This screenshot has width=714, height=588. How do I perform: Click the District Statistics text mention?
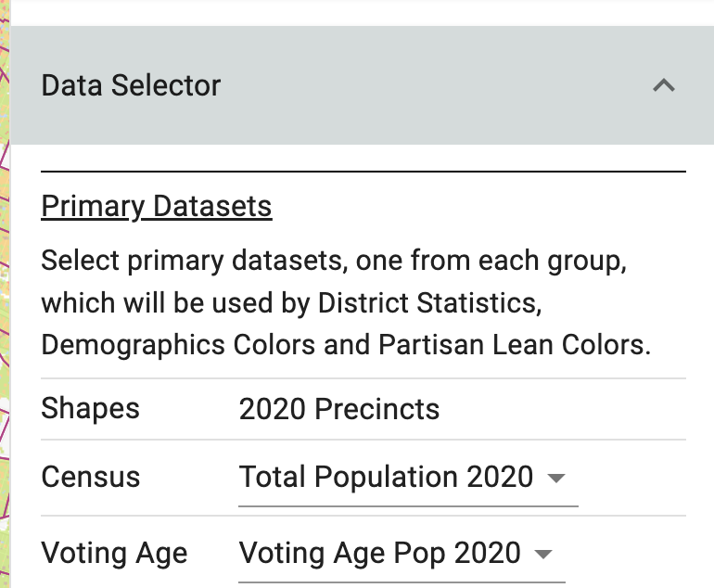coord(430,303)
